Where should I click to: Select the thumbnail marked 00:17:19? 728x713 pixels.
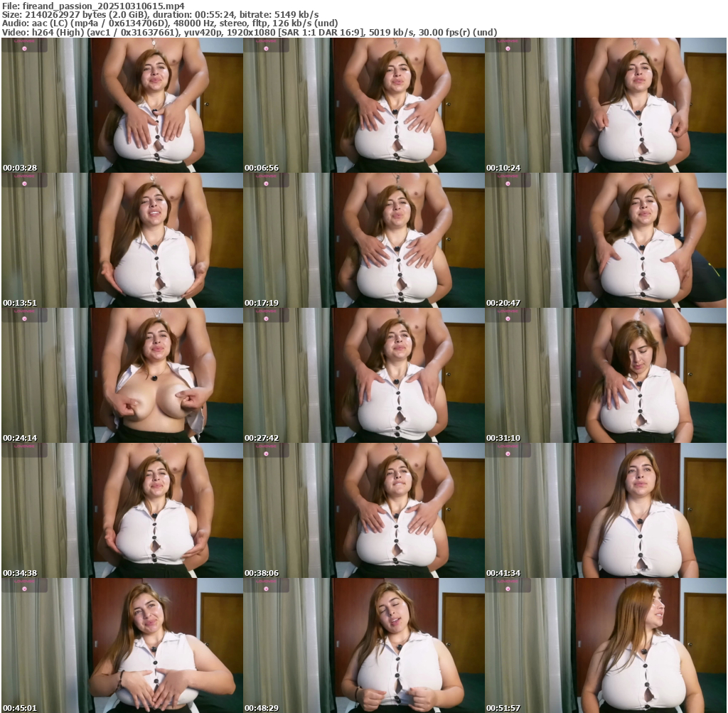click(363, 240)
